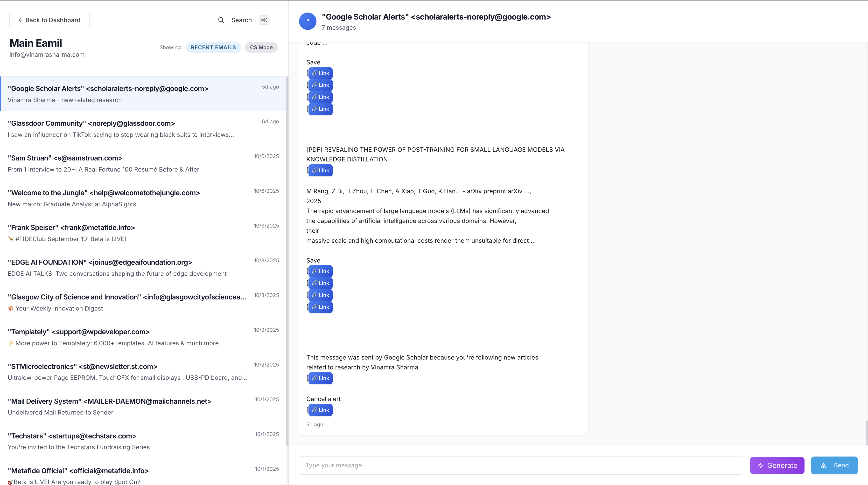This screenshot has height=485, width=868.
Task: Click the Back to Dashboard arrow button
Action: (x=49, y=20)
